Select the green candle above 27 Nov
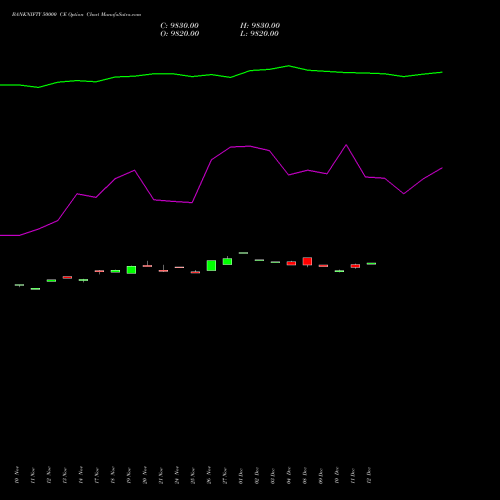This screenshot has width=500, height=500. 227,261
